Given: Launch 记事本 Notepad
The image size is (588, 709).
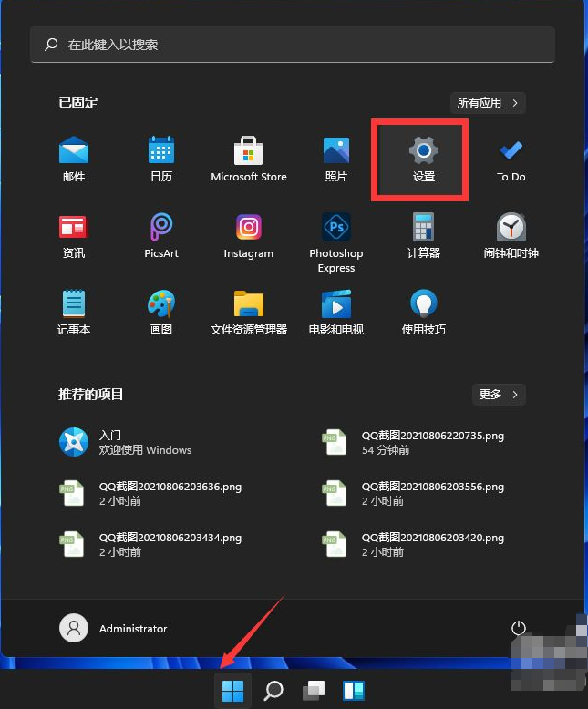Looking at the screenshot, I should pos(74,313).
